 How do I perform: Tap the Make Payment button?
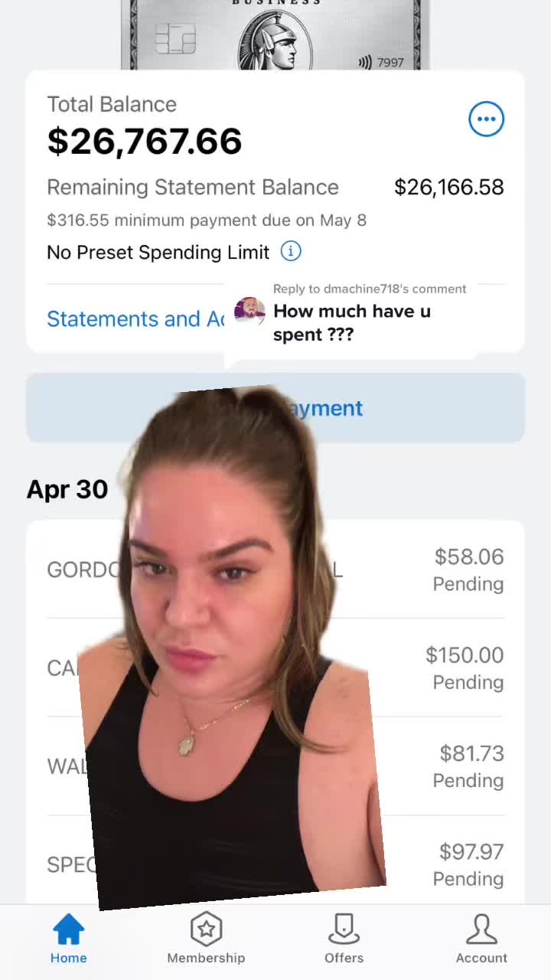click(x=275, y=407)
